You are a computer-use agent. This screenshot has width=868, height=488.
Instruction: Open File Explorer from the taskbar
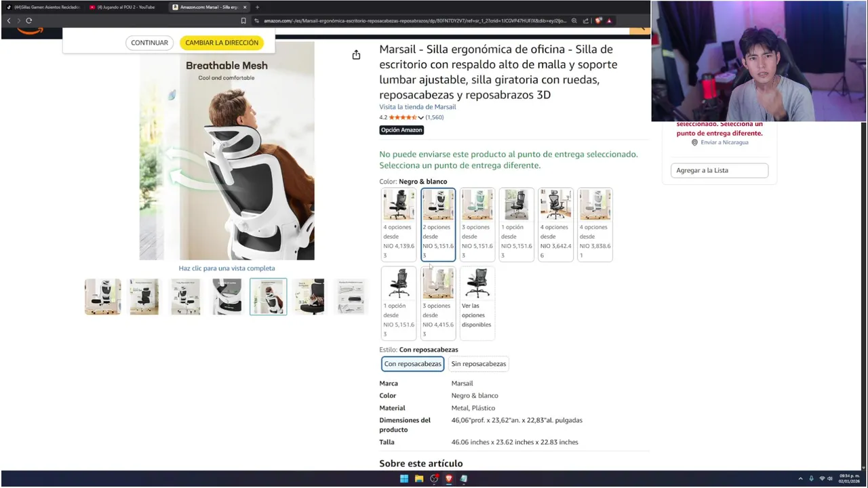coord(419,479)
